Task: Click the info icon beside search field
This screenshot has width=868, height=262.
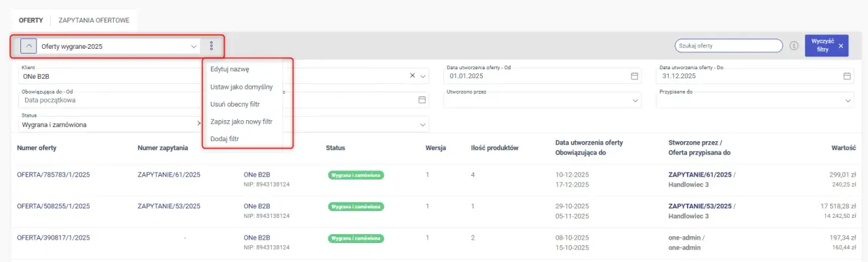Action: (x=793, y=46)
